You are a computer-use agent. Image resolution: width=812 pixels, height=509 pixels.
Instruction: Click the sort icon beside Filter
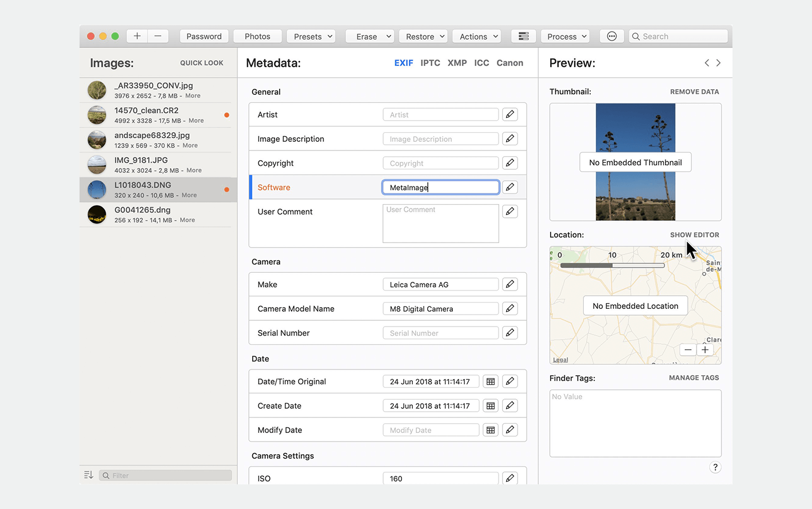[89, 475]
